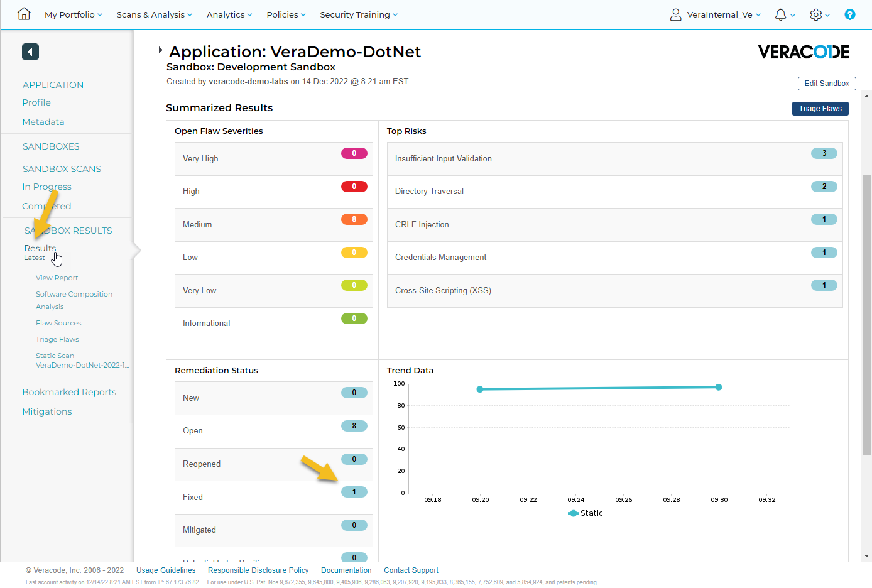Click the High severity red badge

point(354,187)
